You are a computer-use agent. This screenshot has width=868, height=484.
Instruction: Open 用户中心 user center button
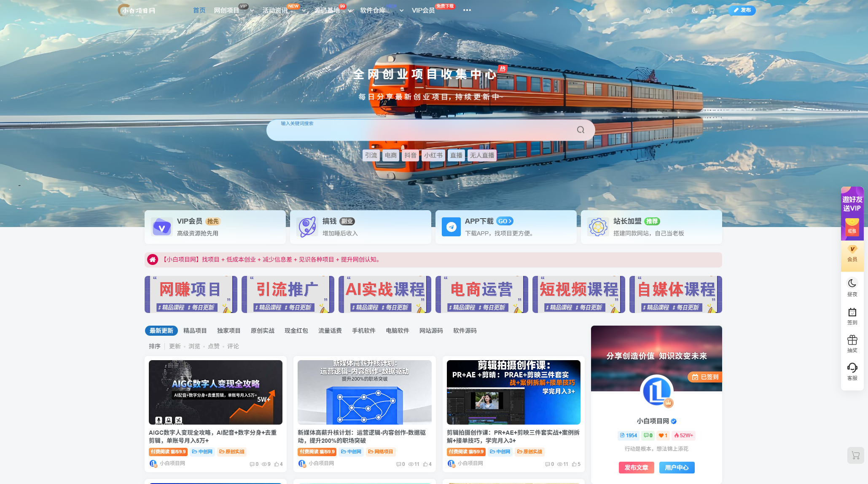coord(676,468)
